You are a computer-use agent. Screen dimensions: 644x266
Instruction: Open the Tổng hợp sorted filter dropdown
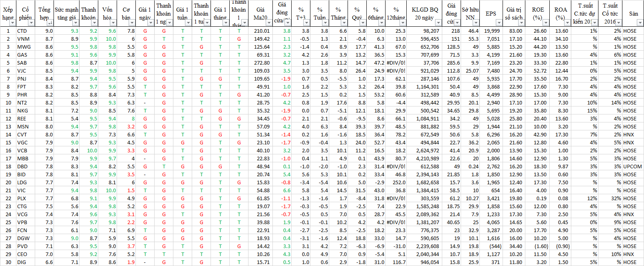coord(50,23)
